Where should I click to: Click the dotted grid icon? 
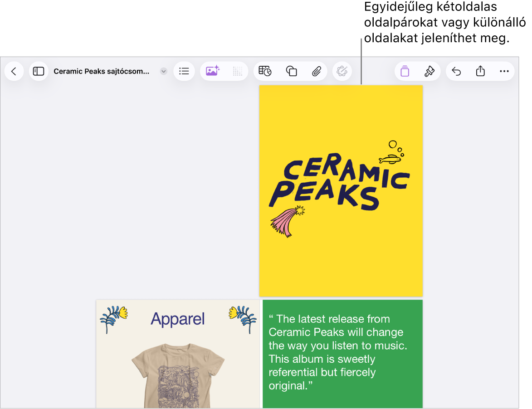tap(238, 71)
